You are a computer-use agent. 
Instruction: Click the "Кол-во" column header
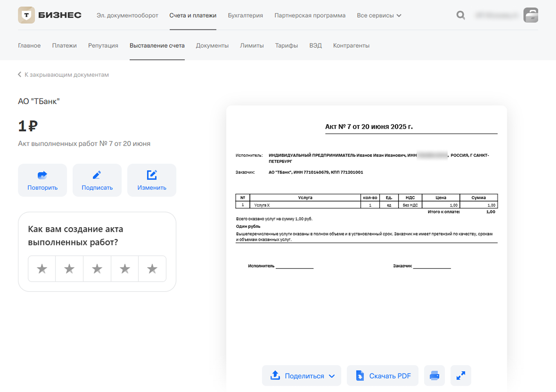point(370,198)
